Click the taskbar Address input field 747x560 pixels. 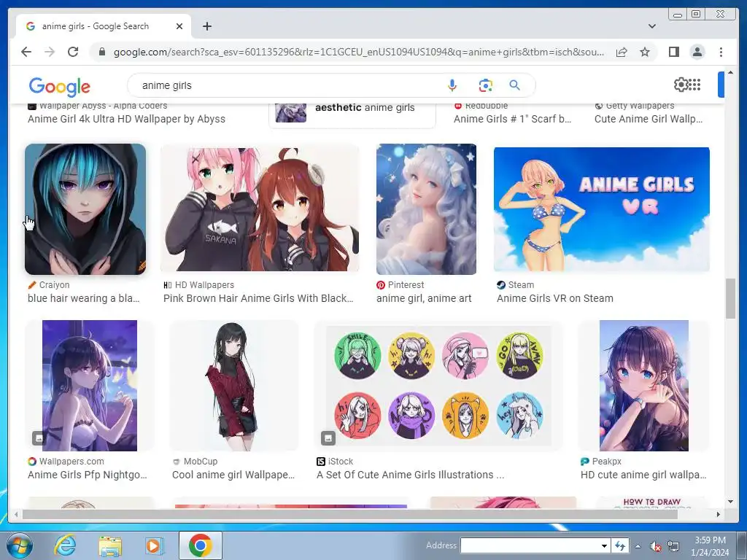(x=530, y=545)
